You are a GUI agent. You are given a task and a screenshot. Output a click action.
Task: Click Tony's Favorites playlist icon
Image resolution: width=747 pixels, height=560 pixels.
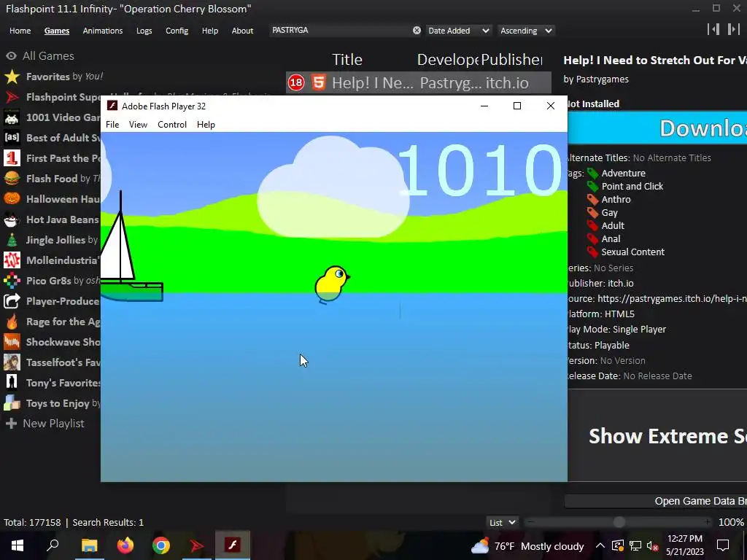click(12, 383)
